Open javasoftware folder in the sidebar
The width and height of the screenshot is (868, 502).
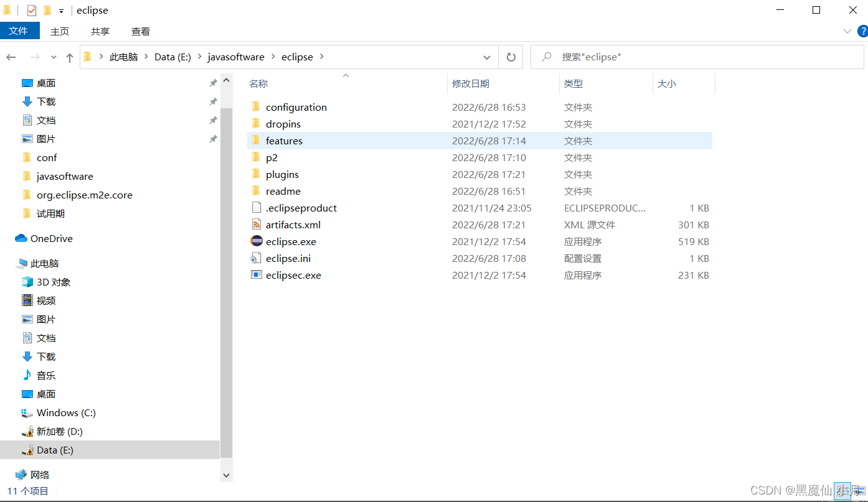(x=65, y=176)
